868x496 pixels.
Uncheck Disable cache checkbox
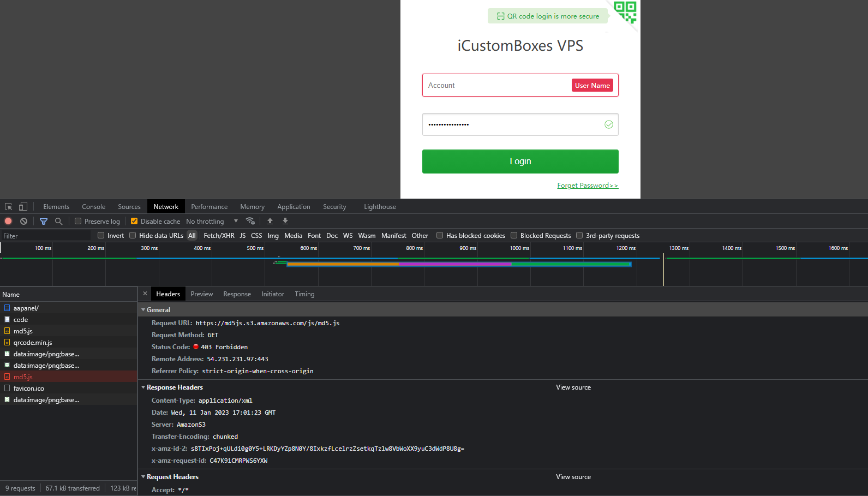[134, 221]
